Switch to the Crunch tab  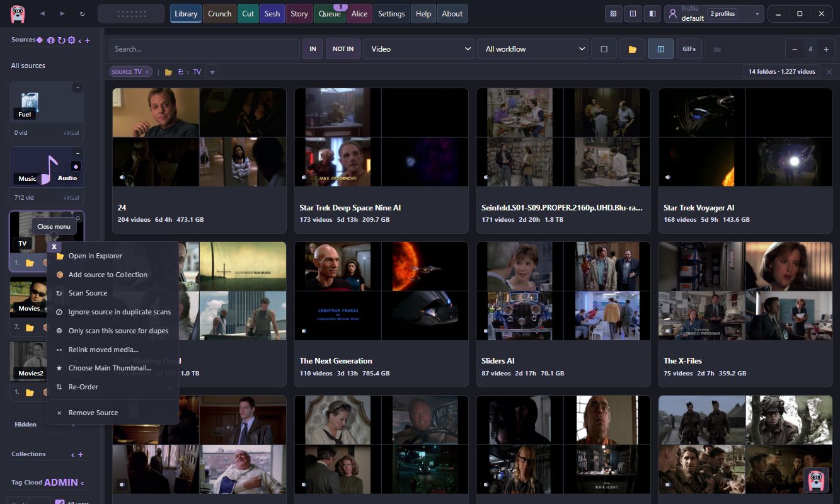coord(220,14)
